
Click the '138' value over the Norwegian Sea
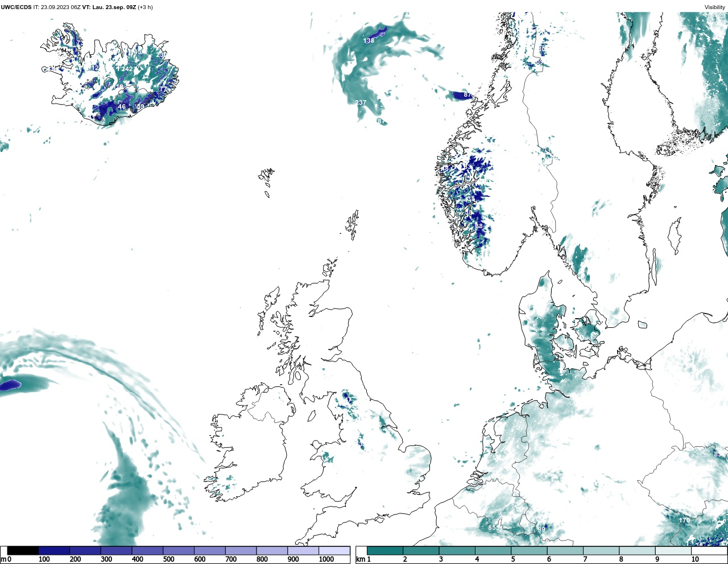(369, 41)
